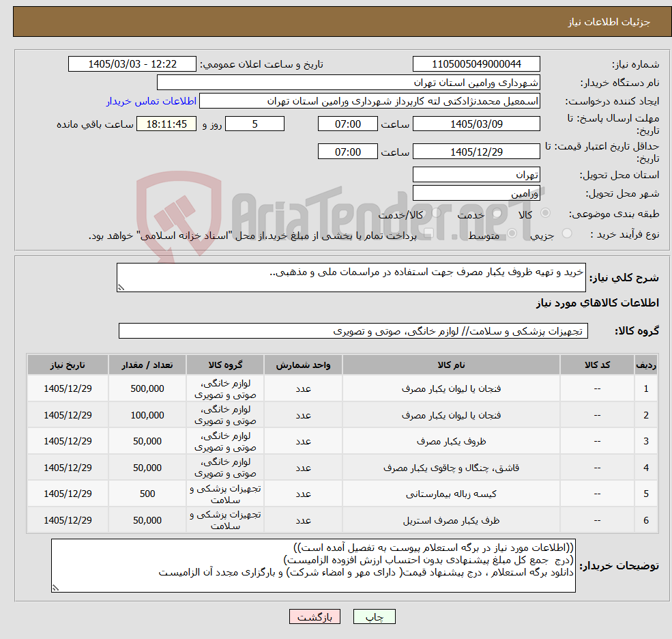The image size is (672, 639).
Task: Select the متوسط purchase type radio
Action: (x=512, y=233)
